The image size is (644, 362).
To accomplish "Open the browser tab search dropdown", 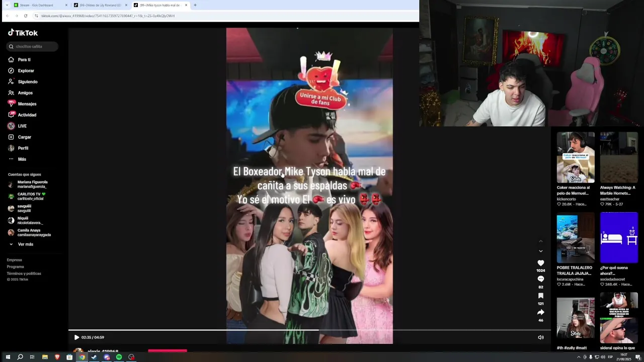I will pyautogui.click(x=7, y=5).
